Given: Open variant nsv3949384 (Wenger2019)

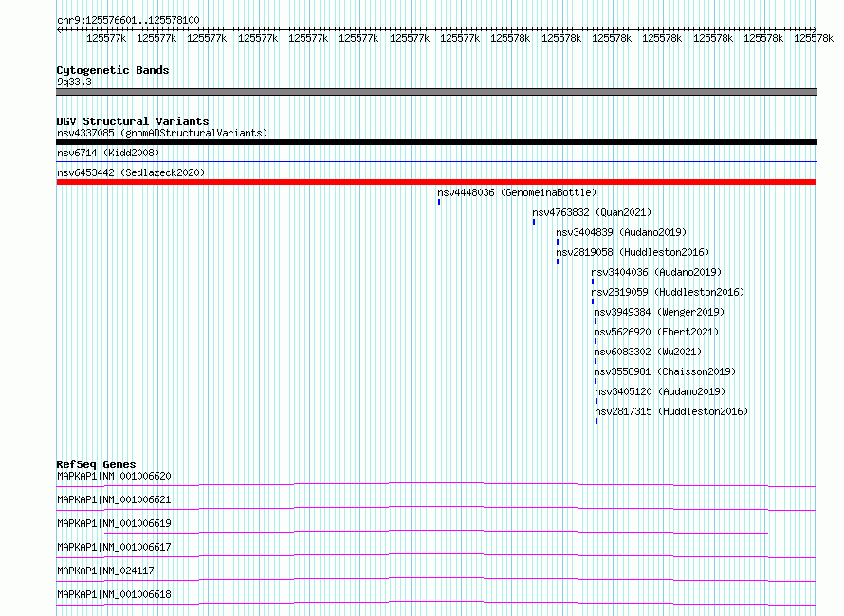Looking at the screenshot, I should click(659, 312).
